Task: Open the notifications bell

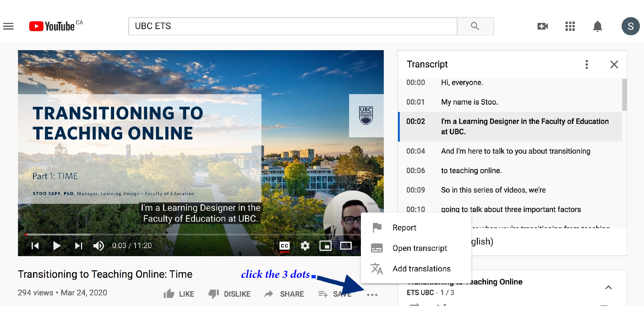Action: (x=597, y=26)
